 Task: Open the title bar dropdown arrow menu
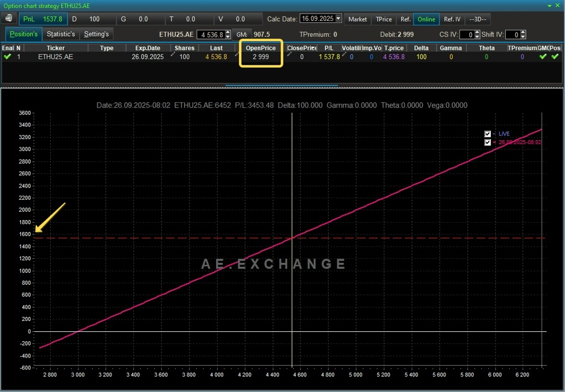[549, 6]
